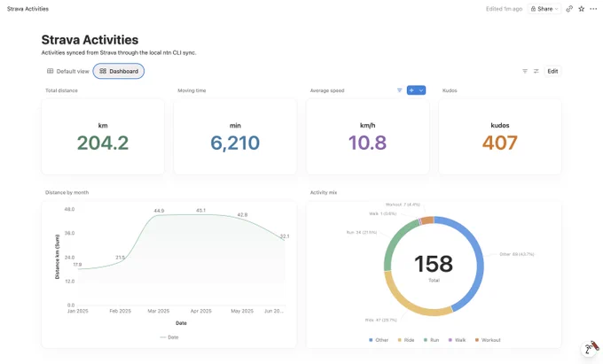Viewport: 603px width, 364px height.
Task: Click the blue plus button on Average speed
Action: (x=411, y=90)
